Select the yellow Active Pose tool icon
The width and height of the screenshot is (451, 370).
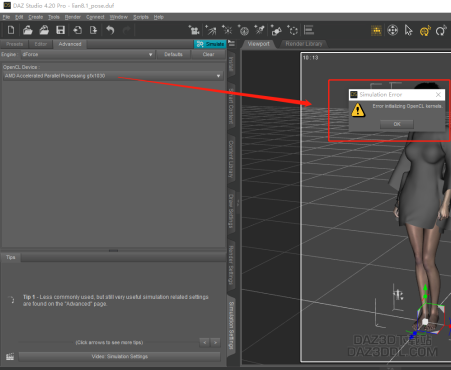(x=376, y=31)
